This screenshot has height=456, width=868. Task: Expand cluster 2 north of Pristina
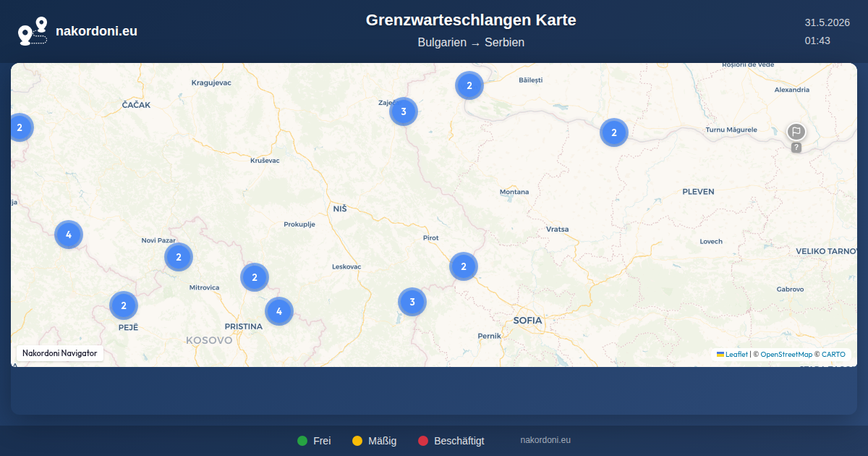tap(255, 277)
